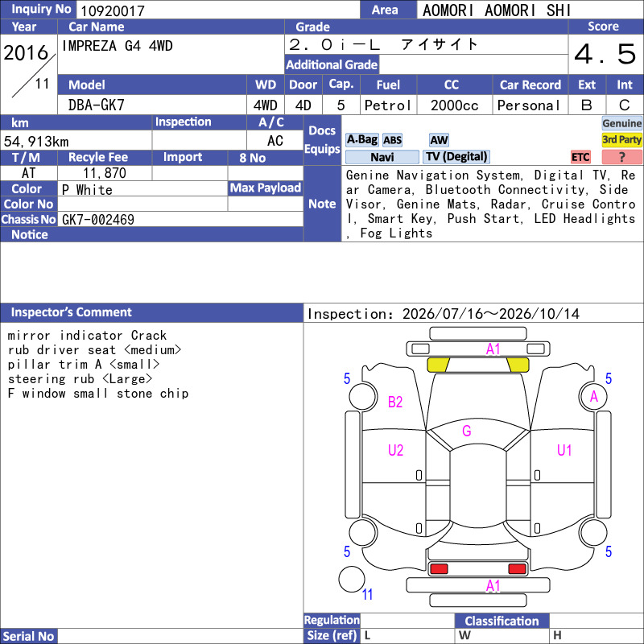The image size is (644, 644).
Task: Click inquiry number 10920017
Action: pyautogui.click(x=113, y=11)
